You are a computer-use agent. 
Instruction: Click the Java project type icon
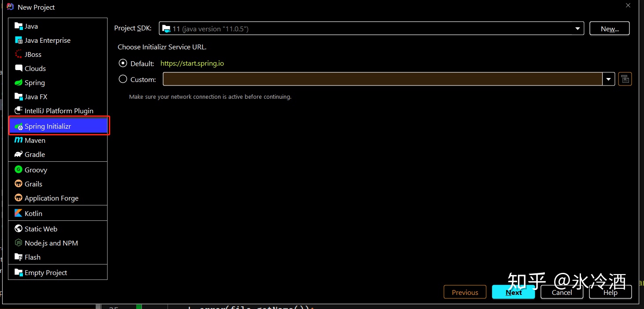click(x=19, y=26)
